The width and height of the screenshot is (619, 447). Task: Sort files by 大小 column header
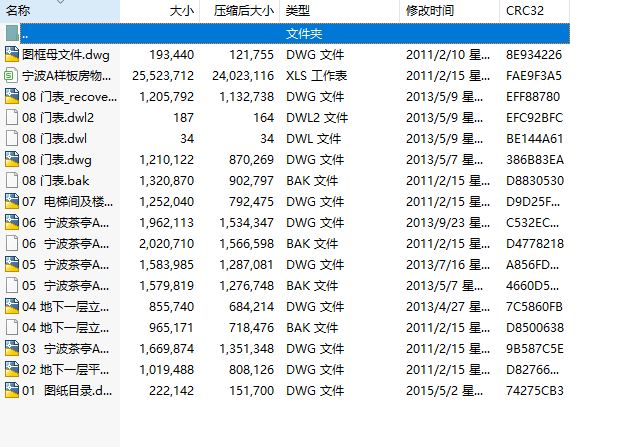tap(181, 11)
